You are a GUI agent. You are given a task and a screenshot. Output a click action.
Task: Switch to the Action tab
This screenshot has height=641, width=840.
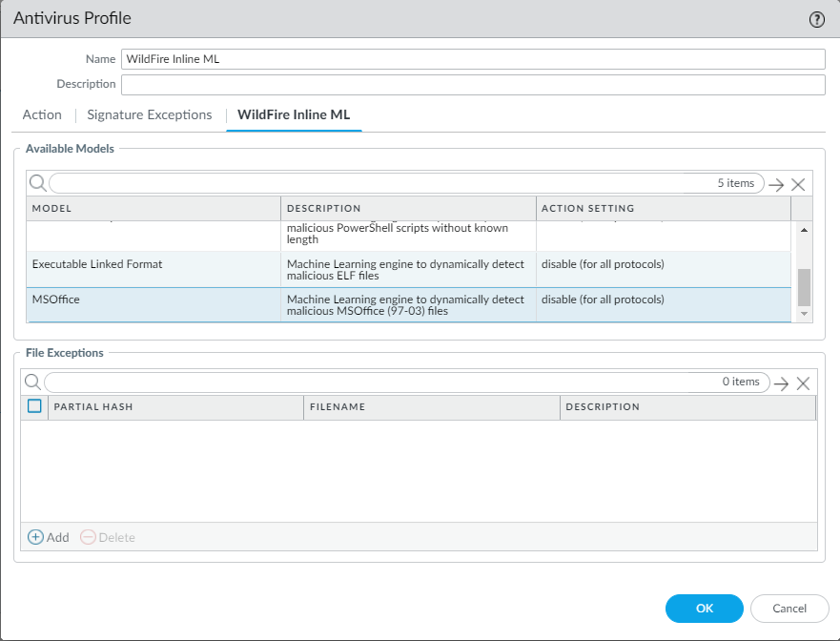tap(42, 114)
